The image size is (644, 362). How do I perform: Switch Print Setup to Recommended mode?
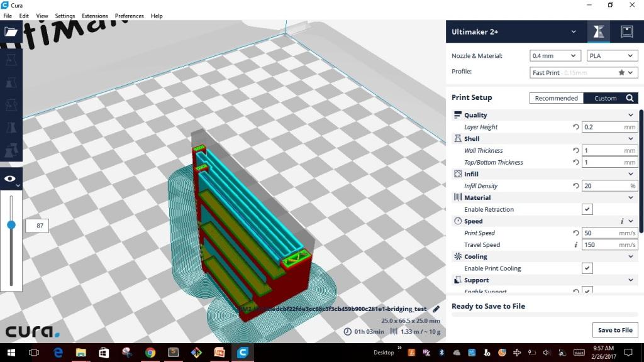[556, 98]
